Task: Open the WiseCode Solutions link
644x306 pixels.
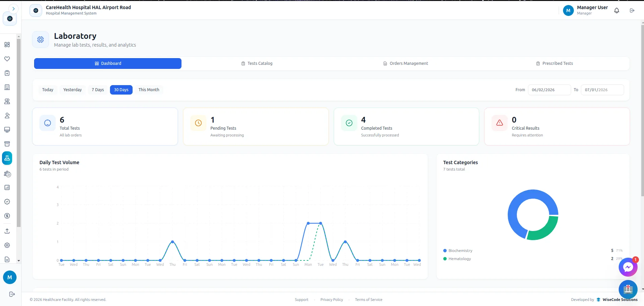Action: 617,300
